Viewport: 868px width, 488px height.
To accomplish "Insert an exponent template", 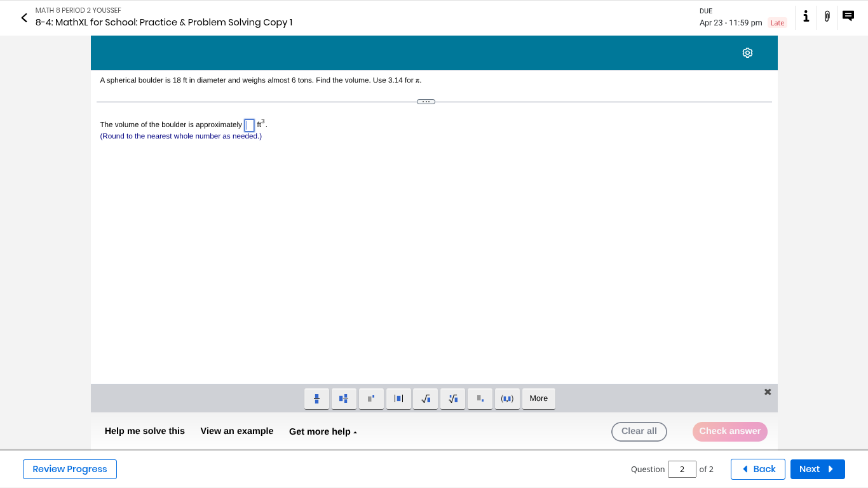I will tap(371, 398).
